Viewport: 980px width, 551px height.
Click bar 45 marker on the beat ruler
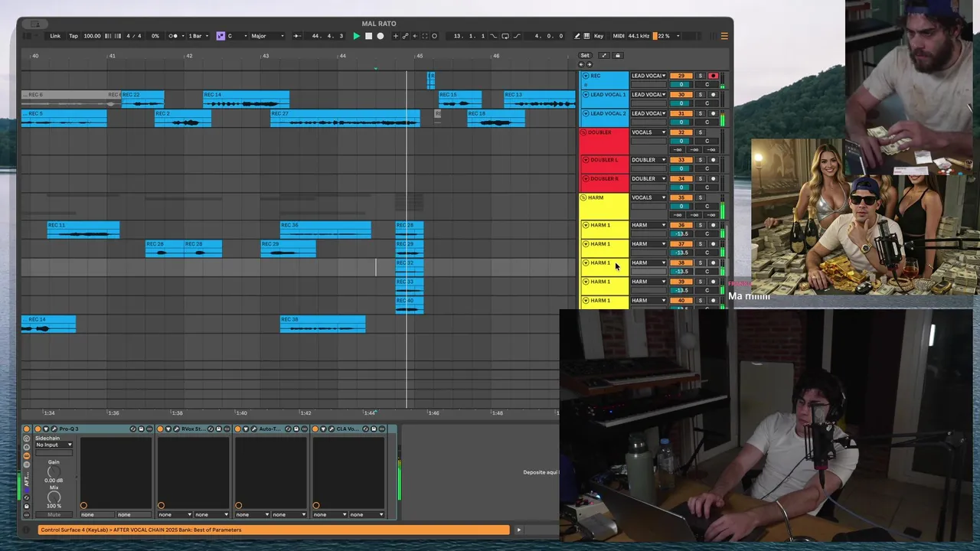[419, 56]
